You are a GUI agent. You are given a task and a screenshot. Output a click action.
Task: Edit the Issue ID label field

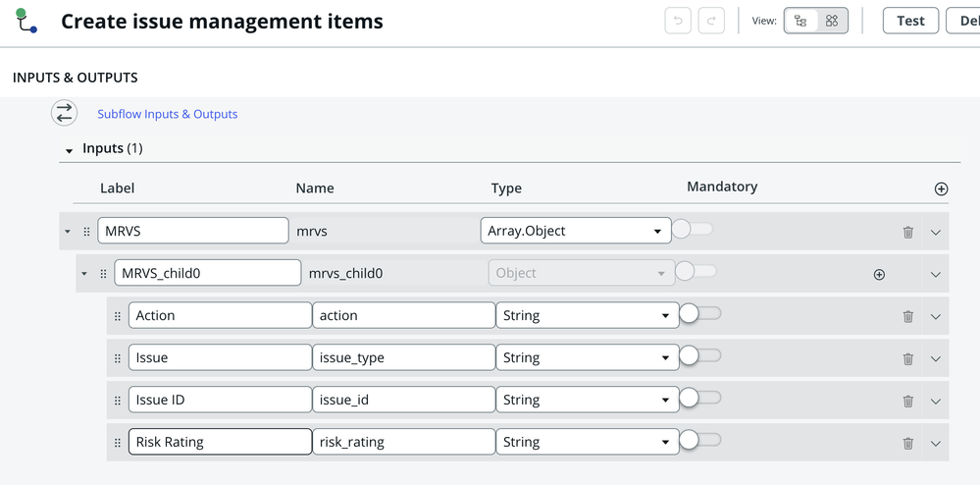220,400
